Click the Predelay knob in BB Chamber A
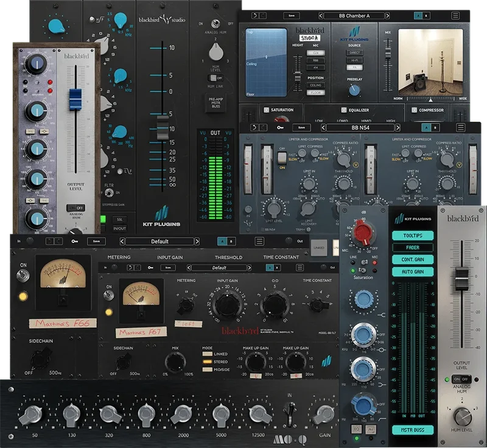The image size is (487, 448). (354, 90)
